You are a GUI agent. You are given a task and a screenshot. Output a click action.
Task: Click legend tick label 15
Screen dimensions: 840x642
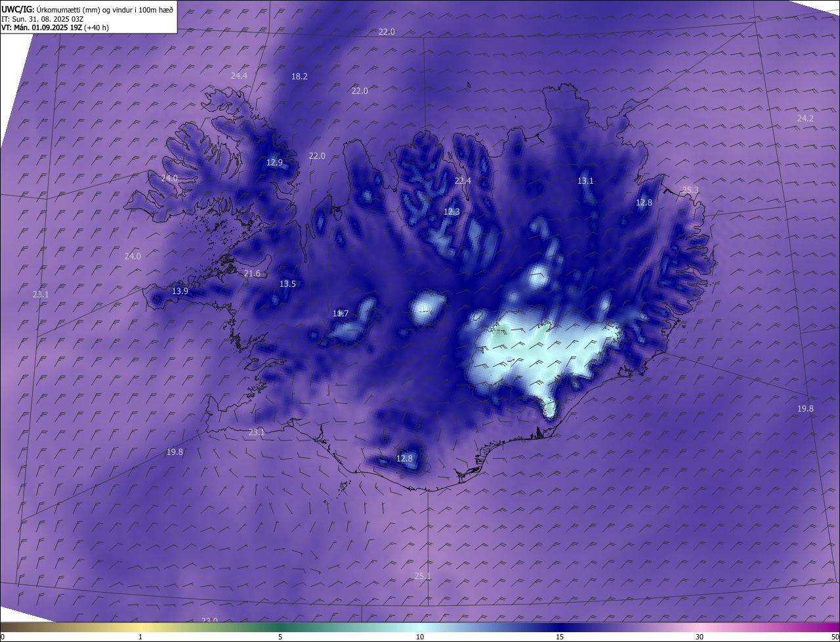click(x=560, y=637)
